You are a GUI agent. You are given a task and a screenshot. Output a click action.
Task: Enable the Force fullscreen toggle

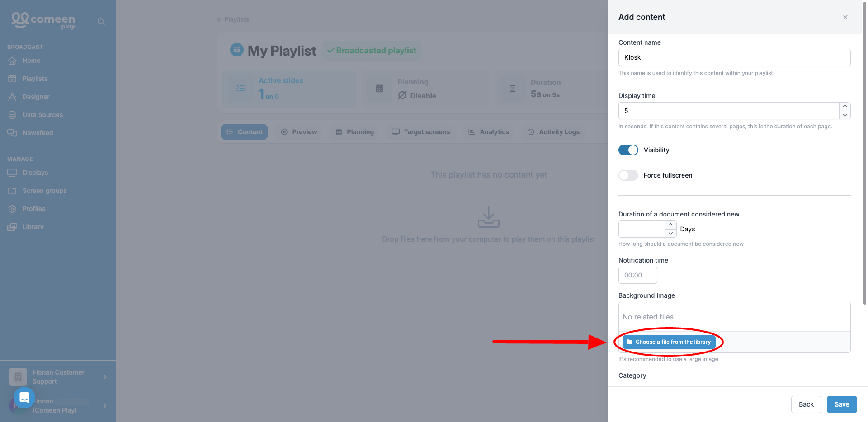pyautogui.click(x=628, y=175)
